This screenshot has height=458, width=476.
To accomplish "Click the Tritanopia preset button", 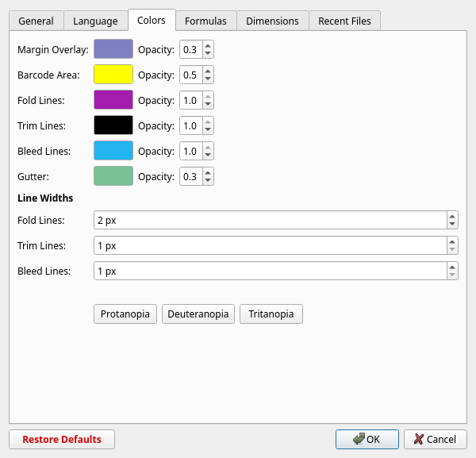I will pos(271,314).
